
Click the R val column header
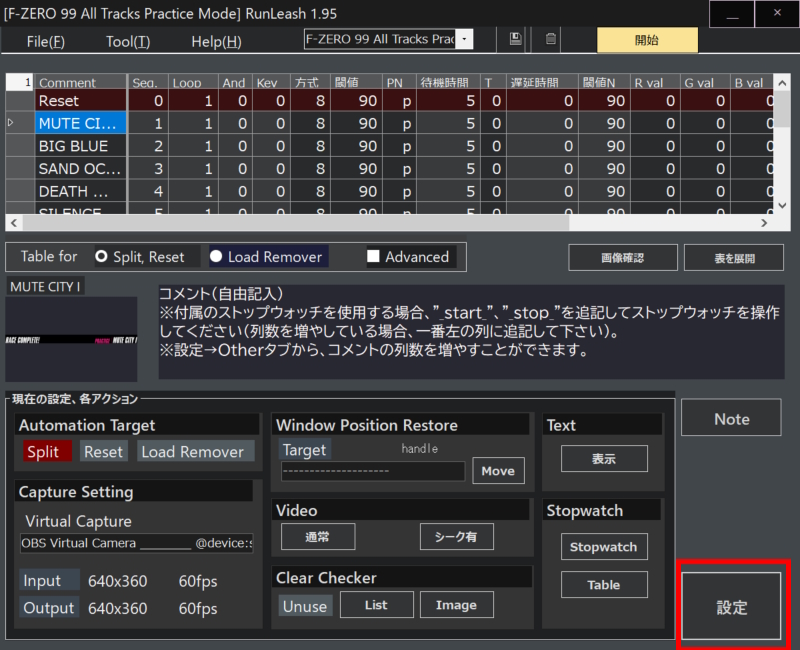[655, 82]
